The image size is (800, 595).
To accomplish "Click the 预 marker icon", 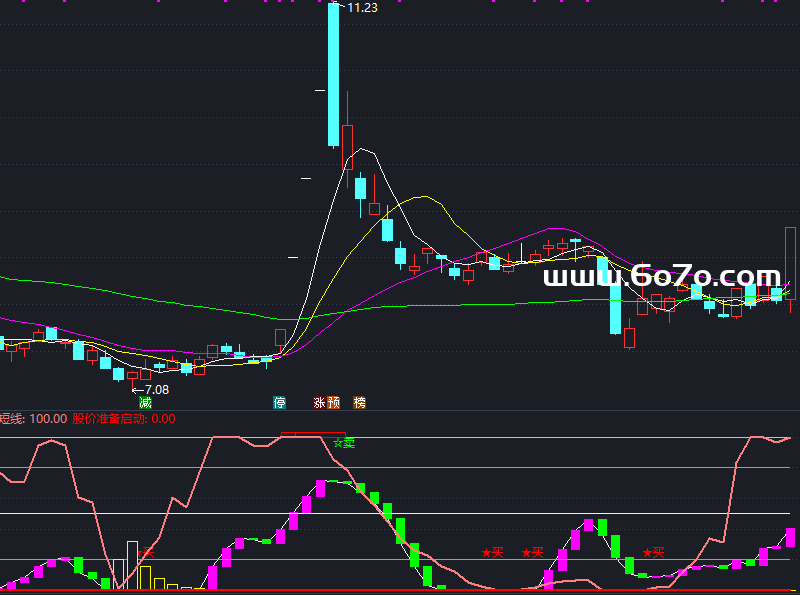I will [x=334, y=403].
